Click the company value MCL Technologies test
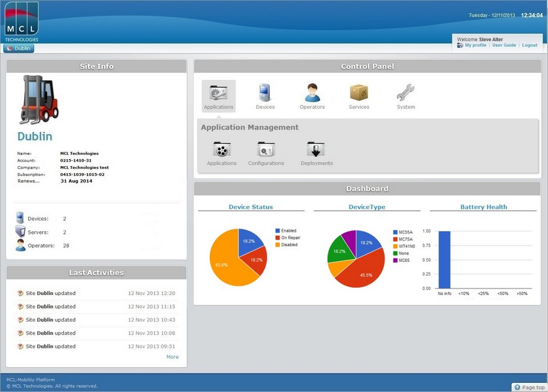 coord(84,167)
